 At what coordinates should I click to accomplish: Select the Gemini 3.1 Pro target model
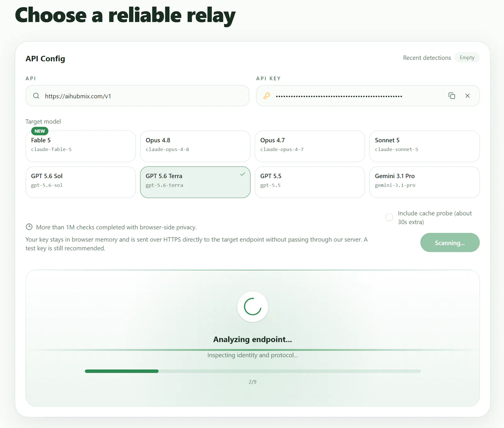(x=424, y=182)
